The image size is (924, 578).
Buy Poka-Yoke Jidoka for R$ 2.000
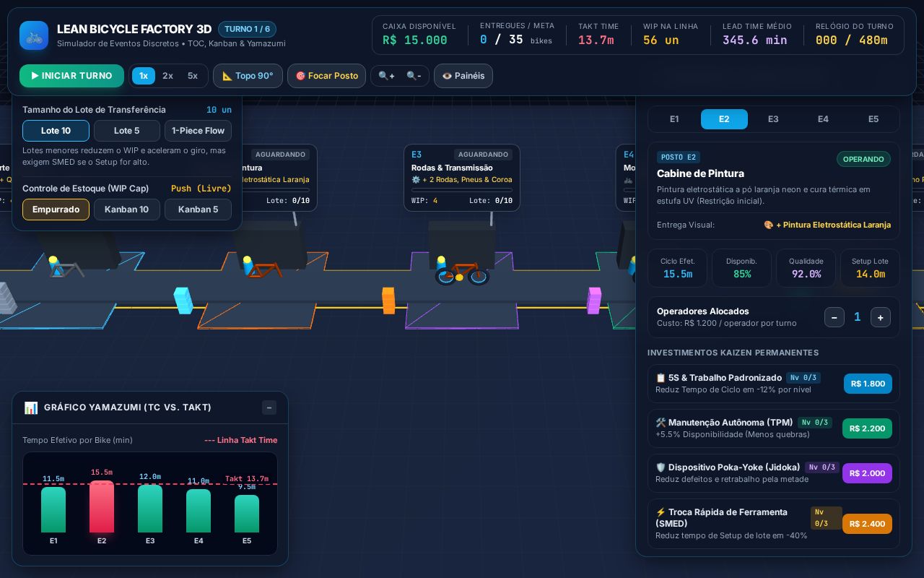coord(867,473)
